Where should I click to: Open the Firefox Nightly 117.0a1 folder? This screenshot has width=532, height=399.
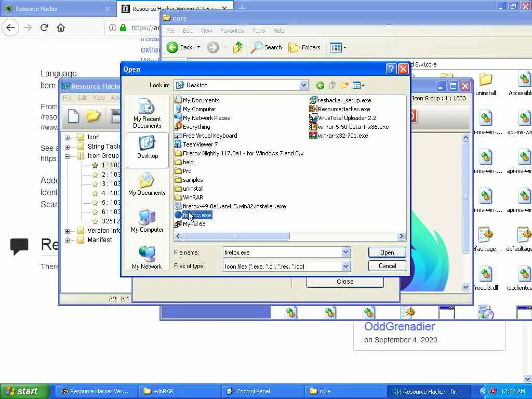point(239,153)
